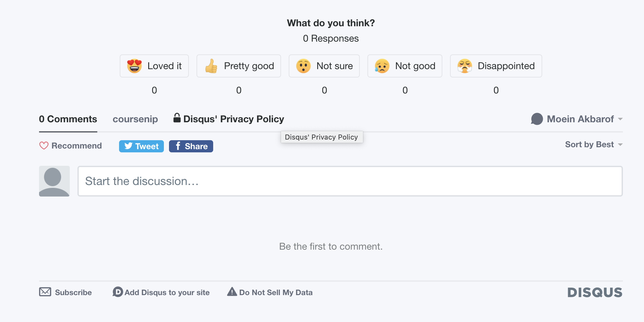644x322 pixels.
Task: Click the Disqus D logo icon
Action: (x=118, y=292)
